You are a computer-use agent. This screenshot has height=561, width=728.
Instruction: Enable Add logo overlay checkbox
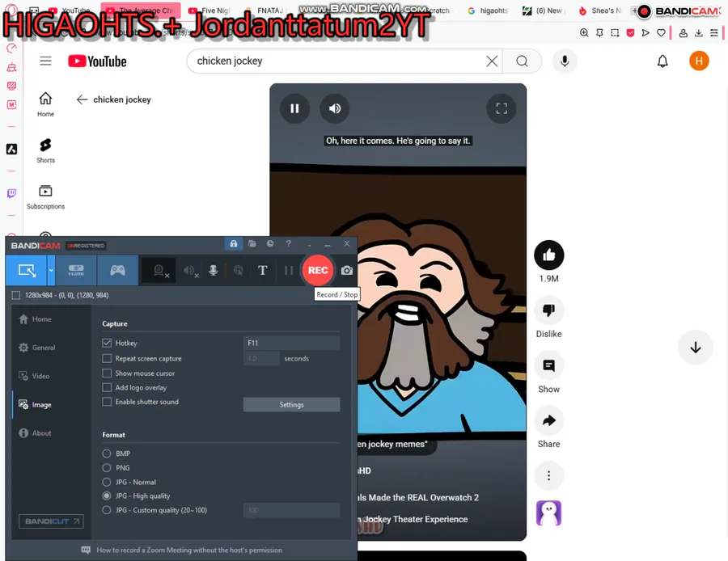coord(107,387)
